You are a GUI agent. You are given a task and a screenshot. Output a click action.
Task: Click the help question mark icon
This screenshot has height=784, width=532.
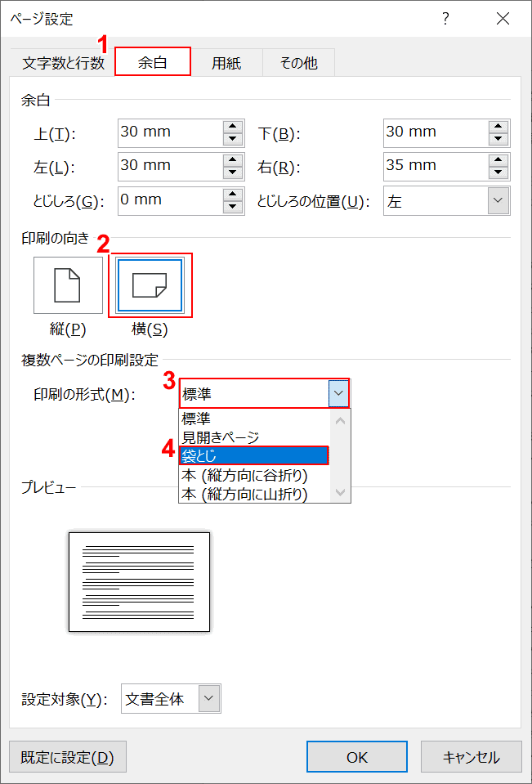tap(445, 19)
